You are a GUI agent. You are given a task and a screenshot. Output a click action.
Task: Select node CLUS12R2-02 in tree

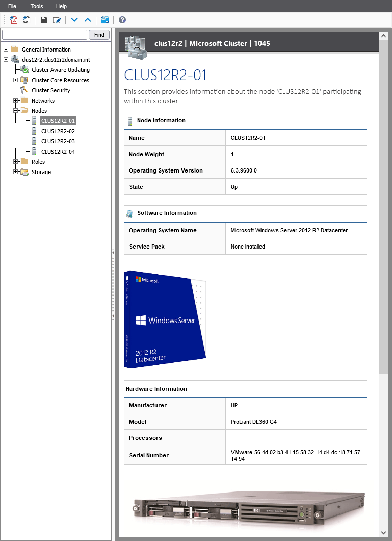click(58, 131)
